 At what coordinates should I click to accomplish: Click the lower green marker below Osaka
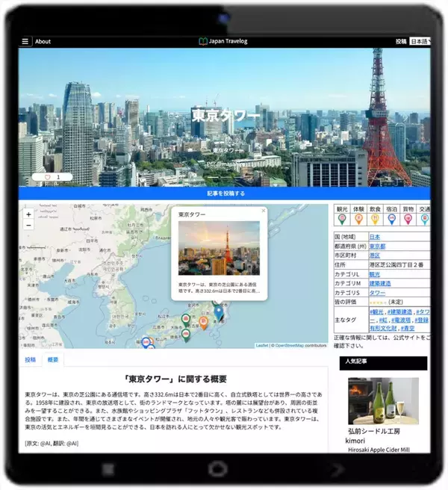[x=186, y=335]
